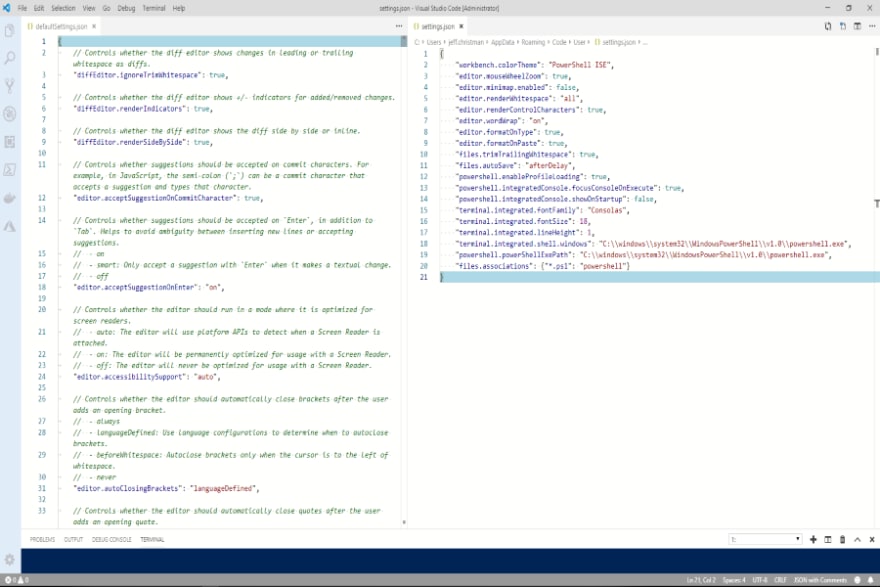Close the terminal panel
The image size is (880, 587).
pyautogui.click(x=872, y=539)
